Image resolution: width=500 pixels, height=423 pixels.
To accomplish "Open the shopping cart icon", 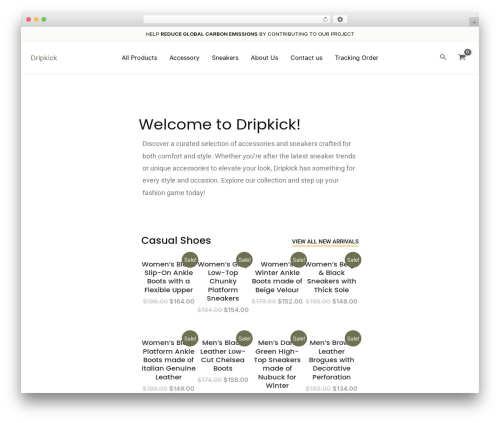I will (462, 57).
